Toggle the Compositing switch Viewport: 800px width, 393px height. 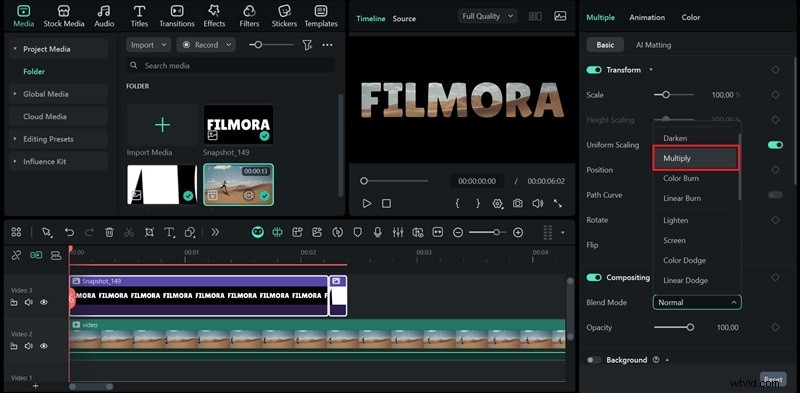pyautogui.click(x=594, y=278)
